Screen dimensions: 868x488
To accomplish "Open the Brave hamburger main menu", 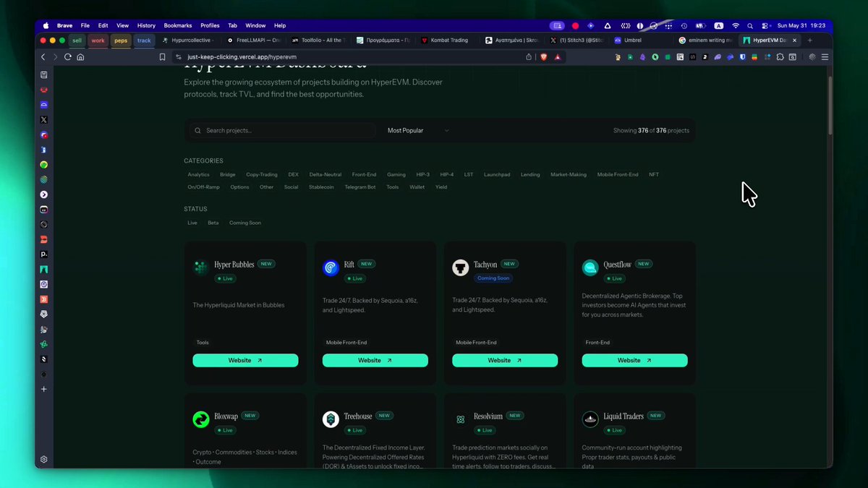I will point(825,57).
